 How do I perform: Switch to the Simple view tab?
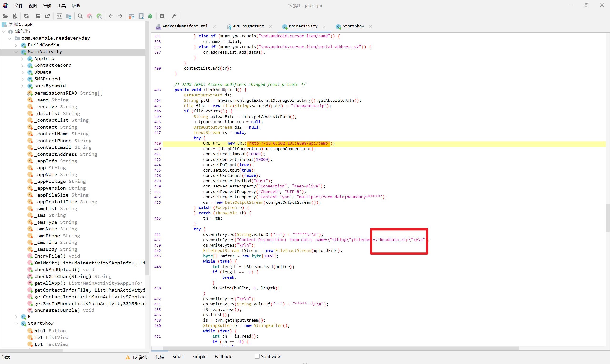[x=199, y=357]
